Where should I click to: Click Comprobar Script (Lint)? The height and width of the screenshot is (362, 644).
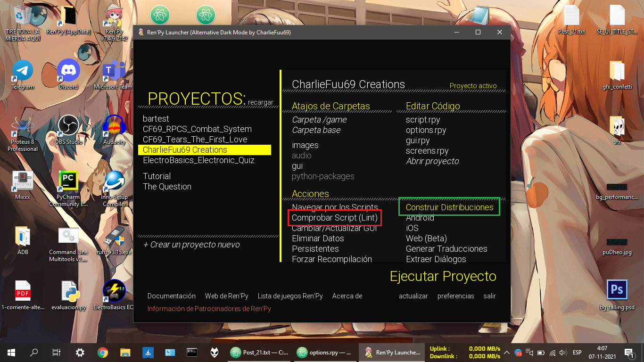click(334, 218)
